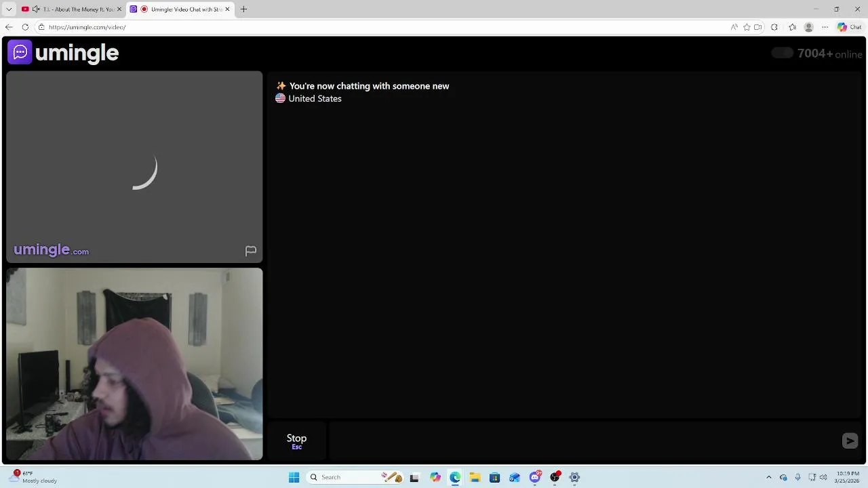Expand the tab search dropdown
The width and height of the screenshot is (868, 488).
click(9, 9)
